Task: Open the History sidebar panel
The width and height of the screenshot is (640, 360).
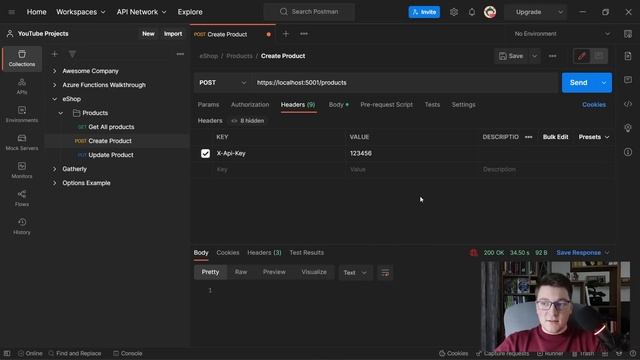Action: tap(22, 226)
